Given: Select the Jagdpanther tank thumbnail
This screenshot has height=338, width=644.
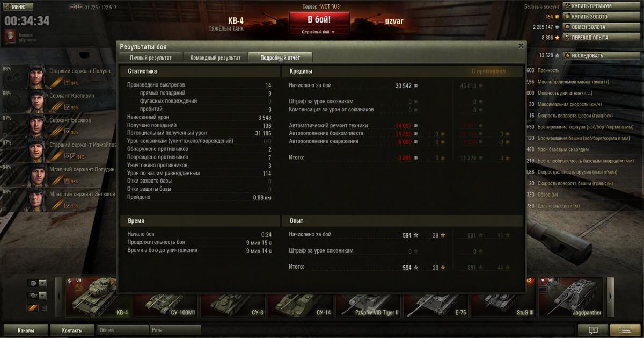Looking at the screenshot, I should 571,297.
